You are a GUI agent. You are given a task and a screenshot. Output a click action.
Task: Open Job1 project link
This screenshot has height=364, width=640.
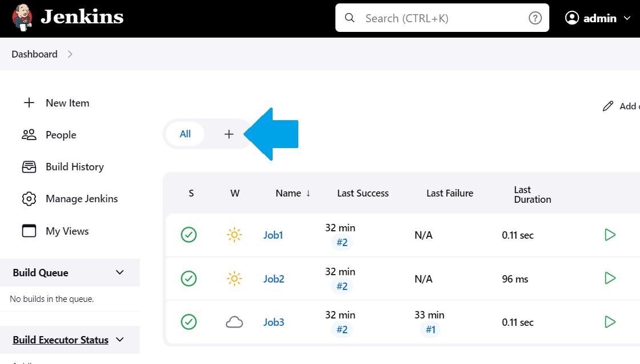273,235
